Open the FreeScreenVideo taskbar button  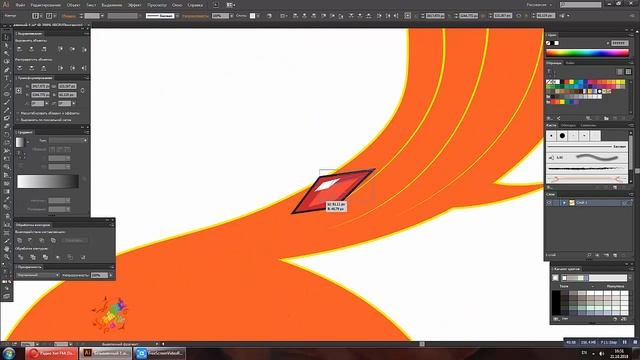pyautogui.click(x=160, y=353)
